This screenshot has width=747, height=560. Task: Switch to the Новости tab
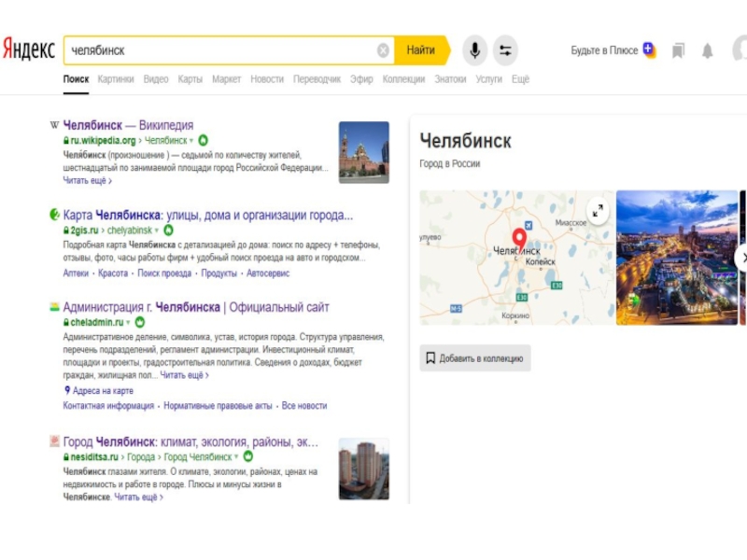(x=267, y=79)
